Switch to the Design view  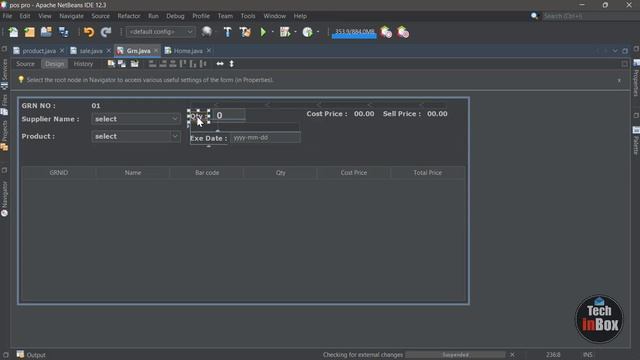(54, 64)
